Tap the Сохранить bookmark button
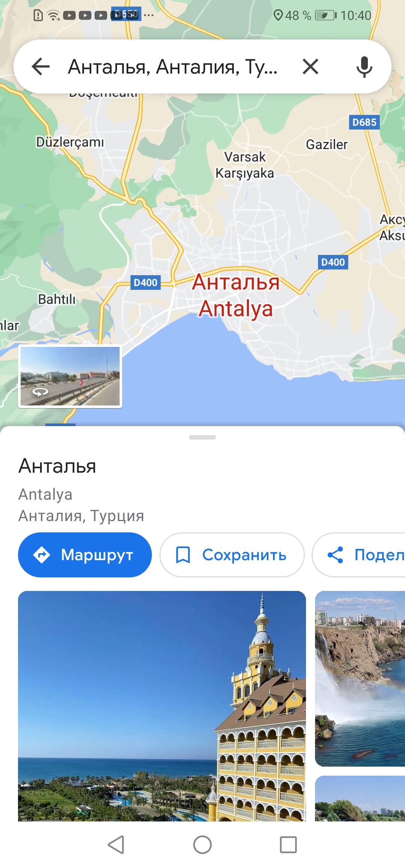The width and height of the screenshot is (405, 868). 232,555
